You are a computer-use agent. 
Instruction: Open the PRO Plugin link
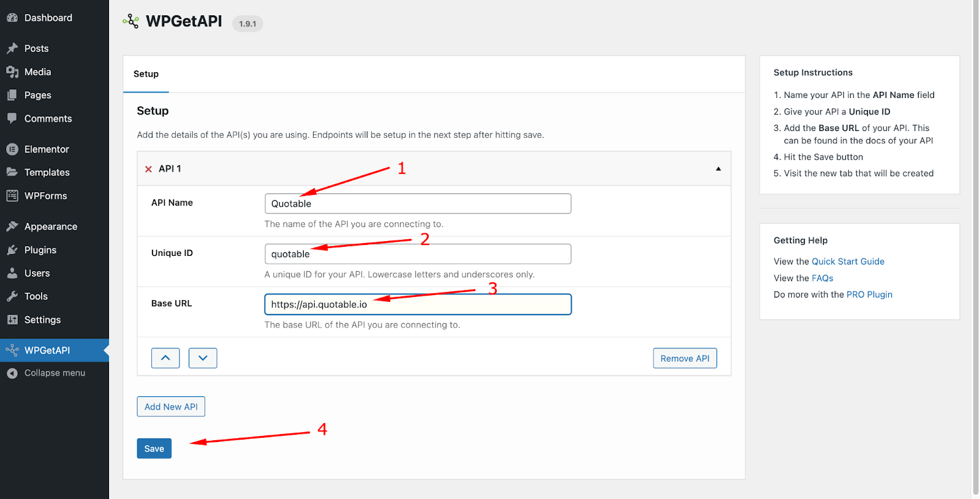(869, 295)
